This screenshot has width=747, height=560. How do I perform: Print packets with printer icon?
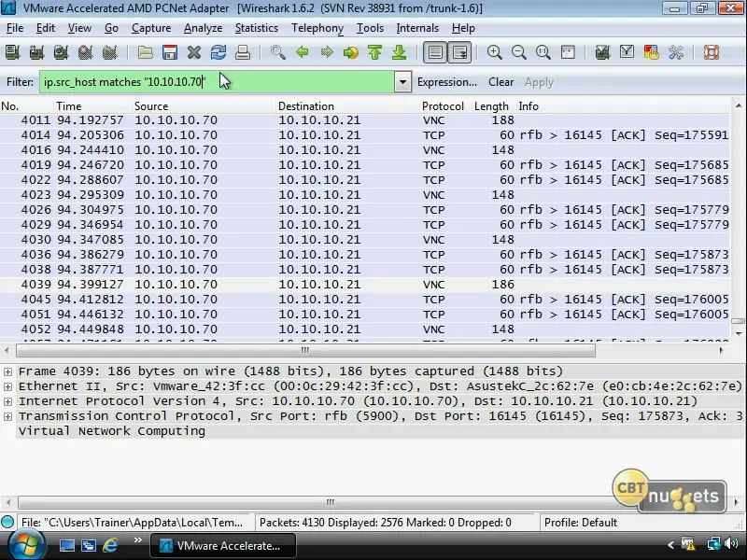click(x=243, y=52)
